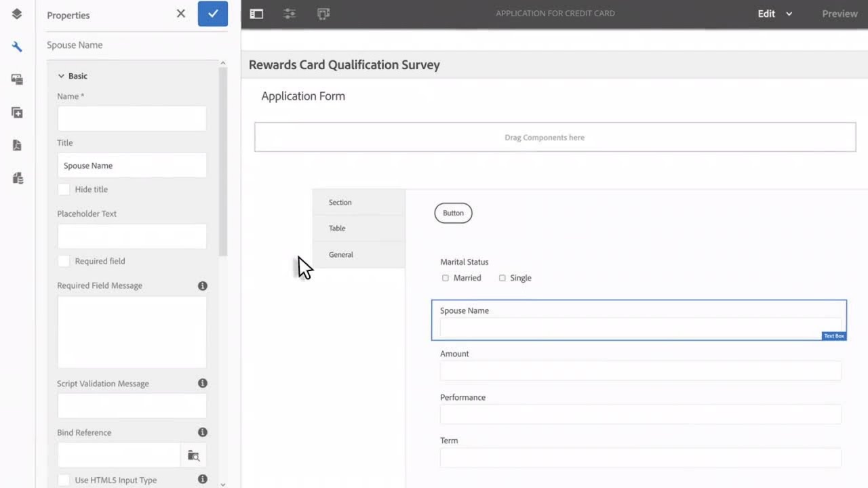Switch to the Table tab
The image size is (868, 488).
pyautogui.click(x=359, y=228)
